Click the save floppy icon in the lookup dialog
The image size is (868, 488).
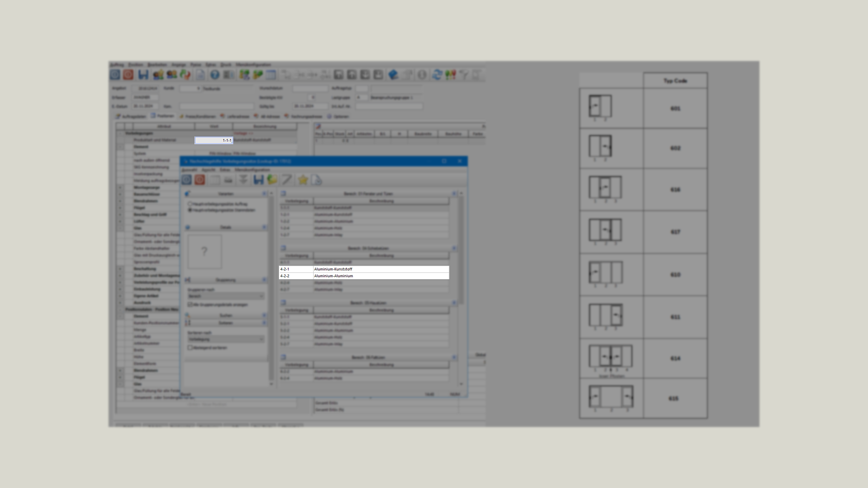point(258,180)
